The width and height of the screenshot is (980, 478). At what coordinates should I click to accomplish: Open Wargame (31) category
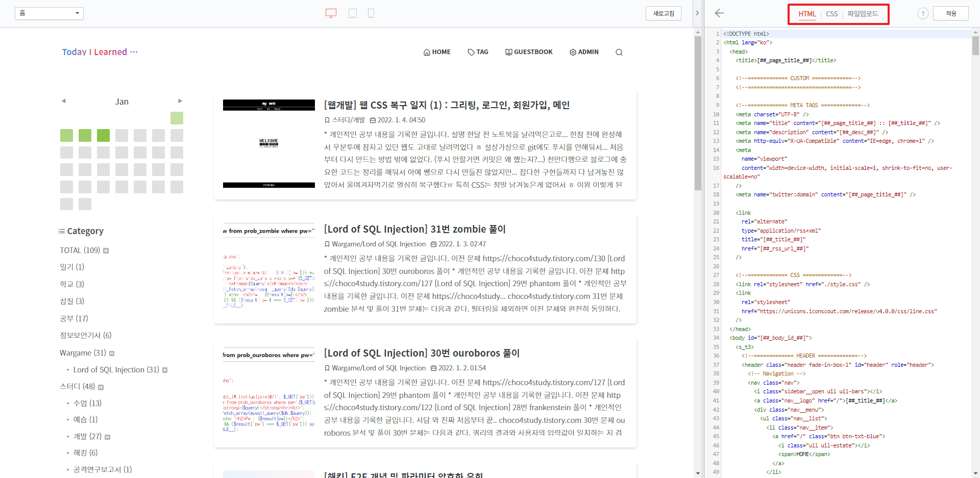[83, 353]
